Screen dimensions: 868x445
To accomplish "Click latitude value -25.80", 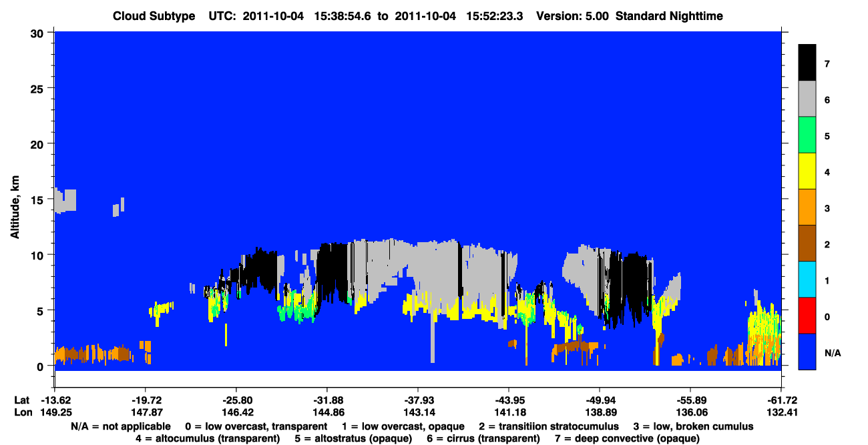I will [x=236, y=400].
